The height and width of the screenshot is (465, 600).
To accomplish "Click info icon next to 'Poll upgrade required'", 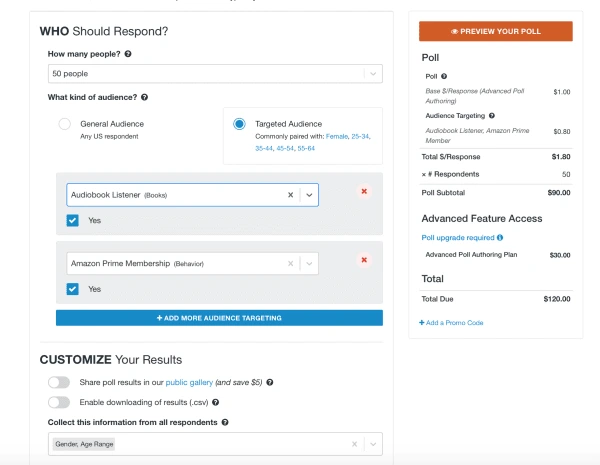I will (500, 238).
